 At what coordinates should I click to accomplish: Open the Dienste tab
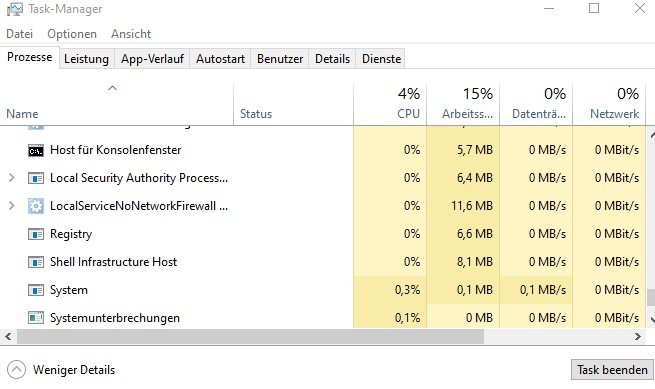coord(381,59)
